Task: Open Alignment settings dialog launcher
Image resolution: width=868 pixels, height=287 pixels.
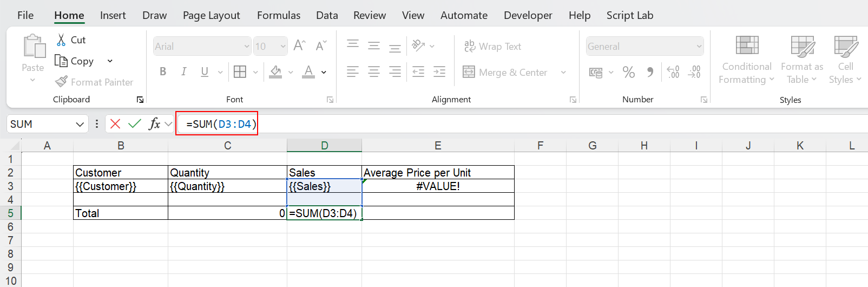Action: coord(573,100)
